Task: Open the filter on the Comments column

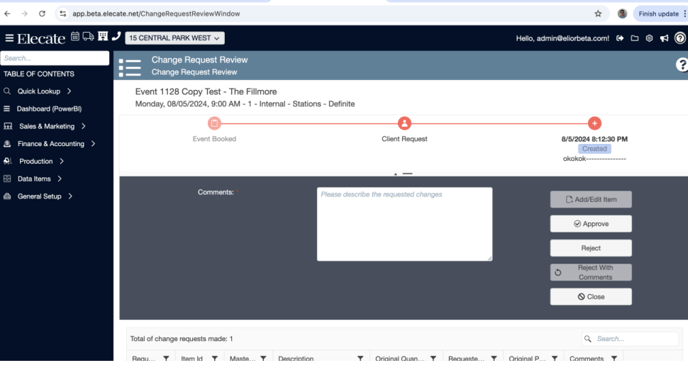Action: [x=614, y=358]
